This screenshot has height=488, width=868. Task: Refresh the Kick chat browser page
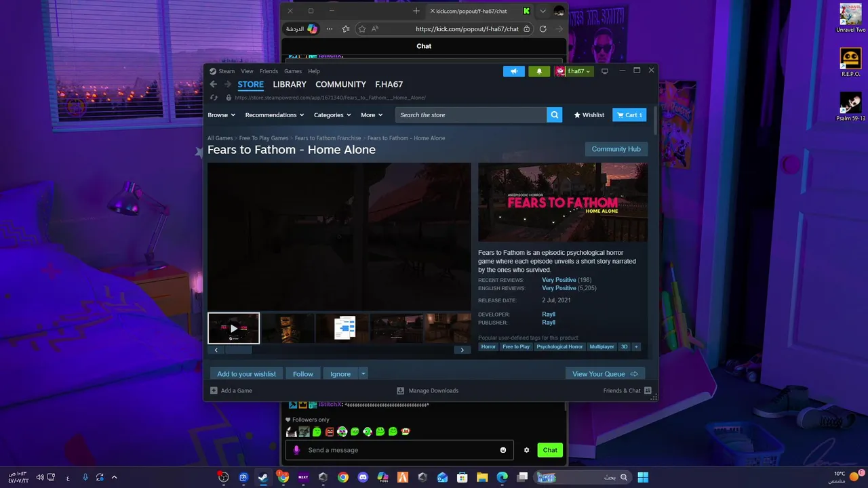pyautogui.click(x=542, y=29)
